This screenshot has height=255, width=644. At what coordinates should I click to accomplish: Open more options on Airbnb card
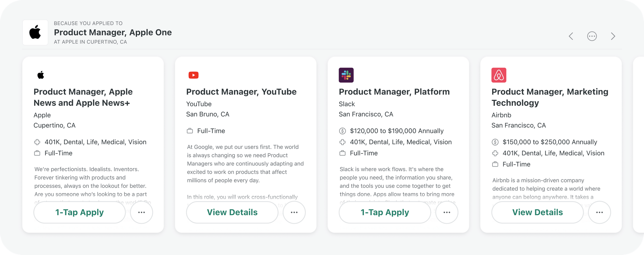[x=599, y=212]
